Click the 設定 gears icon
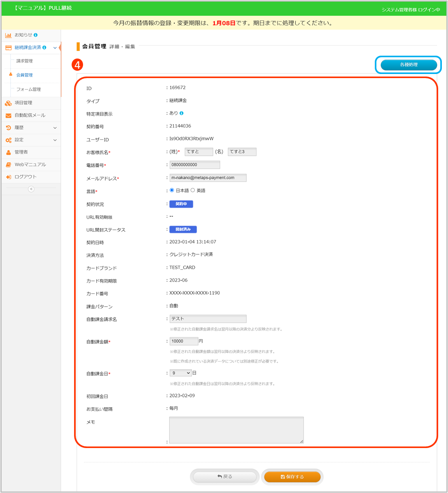448x493 pixels. [x=8, y=140]
